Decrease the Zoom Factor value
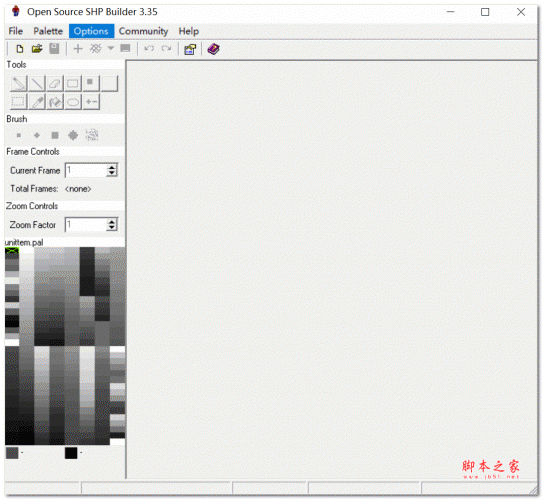543x500 pixels. pos(112,227)
